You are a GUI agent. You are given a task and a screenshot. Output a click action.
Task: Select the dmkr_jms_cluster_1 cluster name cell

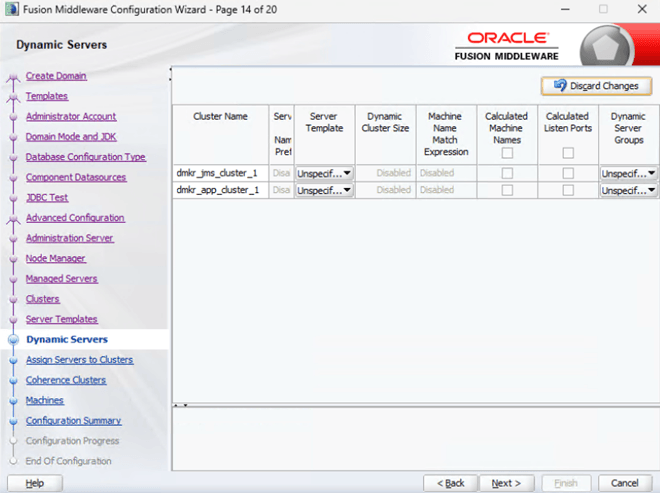pos(221,173)
